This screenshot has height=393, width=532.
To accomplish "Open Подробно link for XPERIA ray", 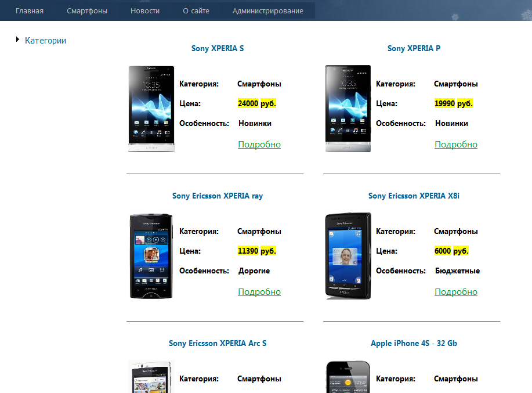I will pos(259,292).
